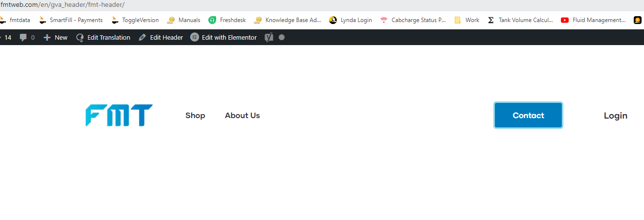Click the SmartFill bookmark favicon
Screen dimensions: 644x220
43,20
